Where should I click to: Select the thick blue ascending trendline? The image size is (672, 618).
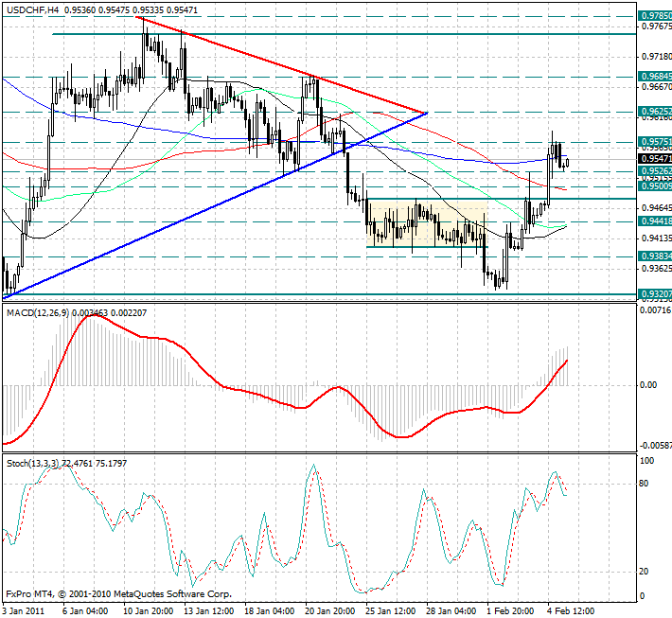point(214,204)
